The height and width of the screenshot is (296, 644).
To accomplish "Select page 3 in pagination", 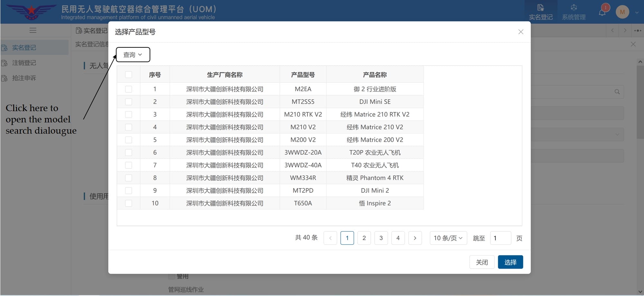I will coord(381,238).
